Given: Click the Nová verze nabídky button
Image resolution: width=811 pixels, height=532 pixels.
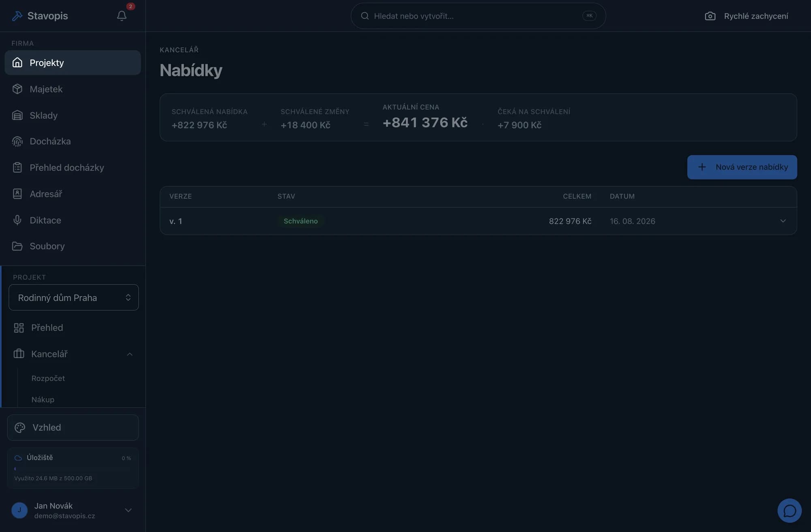Looking at the screenshot, I should pyautogui.click(x=742, y=167).
